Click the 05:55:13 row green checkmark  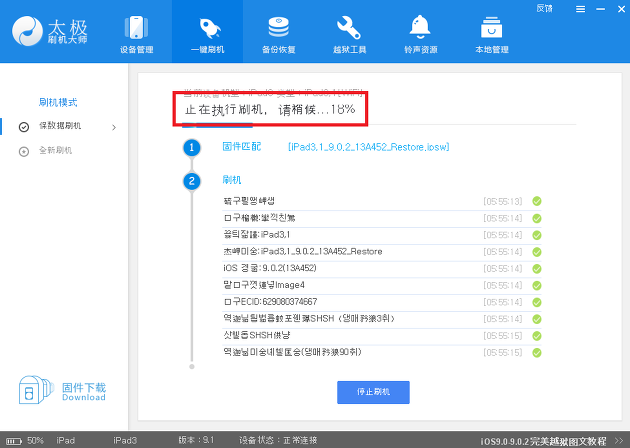click(x=537, y=201)
